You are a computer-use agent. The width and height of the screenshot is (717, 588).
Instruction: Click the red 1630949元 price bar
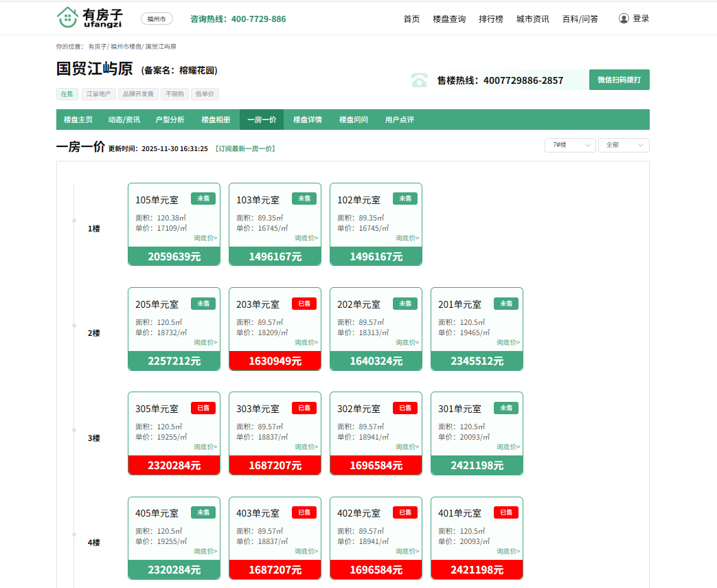click(x=275, y=361)
